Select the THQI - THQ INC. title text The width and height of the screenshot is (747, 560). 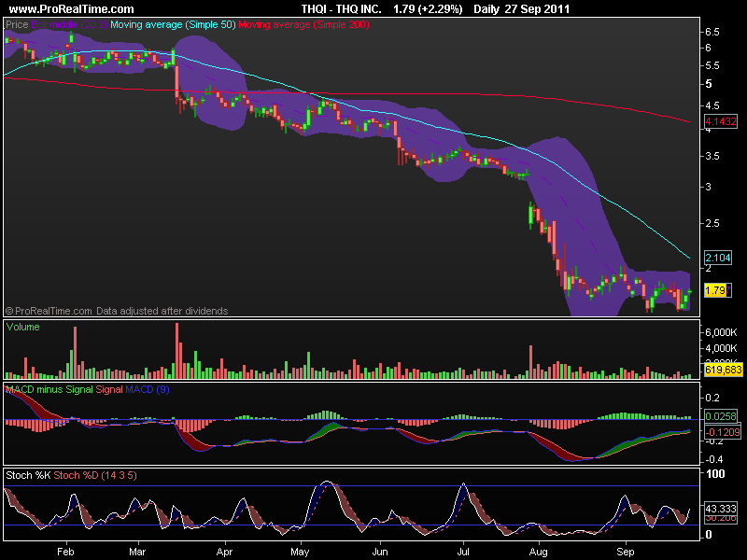(341, 9)
